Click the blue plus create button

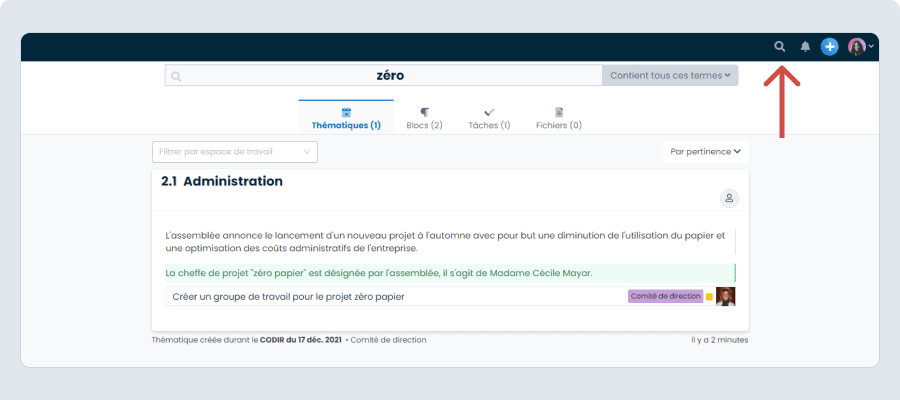829,46
